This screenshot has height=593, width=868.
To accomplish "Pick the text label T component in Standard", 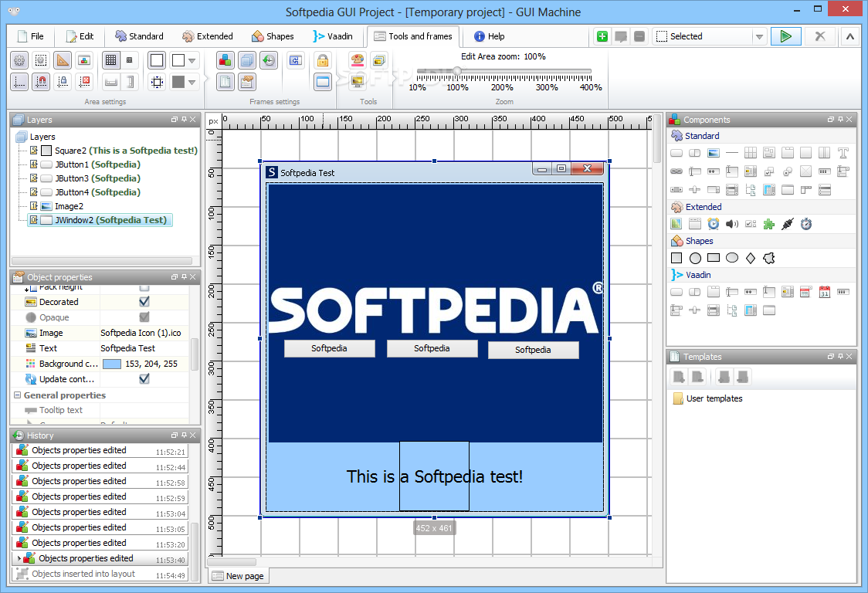I will point(843,153).
